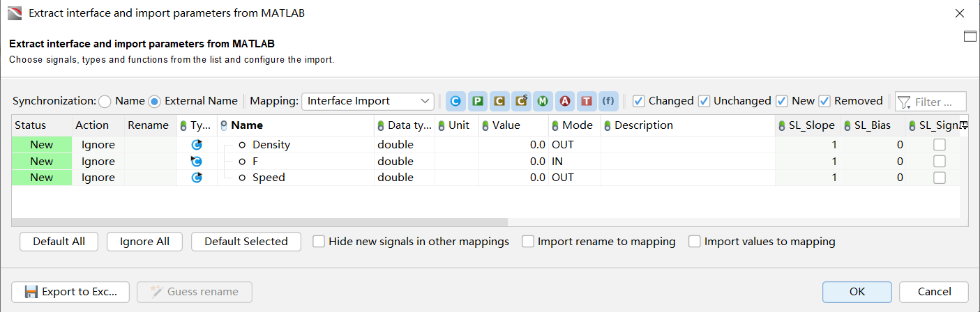The height and width of the screenshot is (312, 980).
Task: Select the Name synchronization radio button
Action: pos(105,101)
